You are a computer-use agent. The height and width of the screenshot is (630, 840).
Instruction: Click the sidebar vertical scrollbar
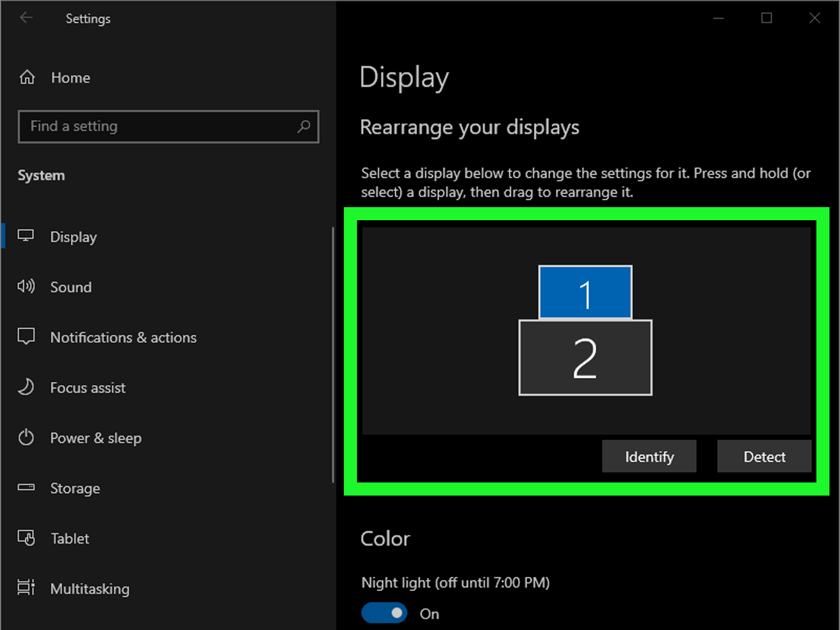[333, 355]
